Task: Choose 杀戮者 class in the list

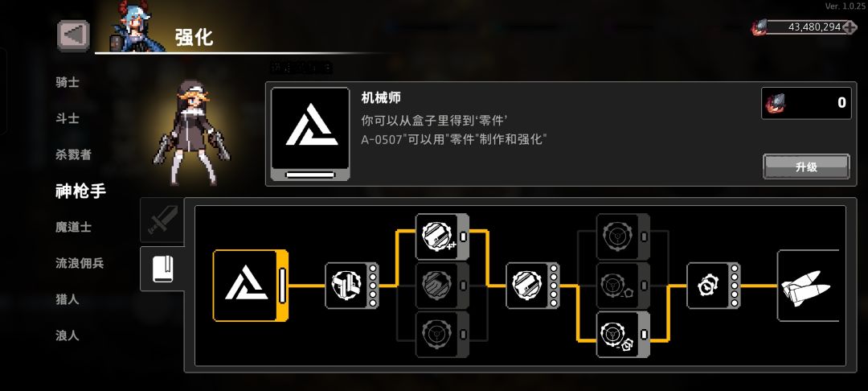Action: coord(74,154)
